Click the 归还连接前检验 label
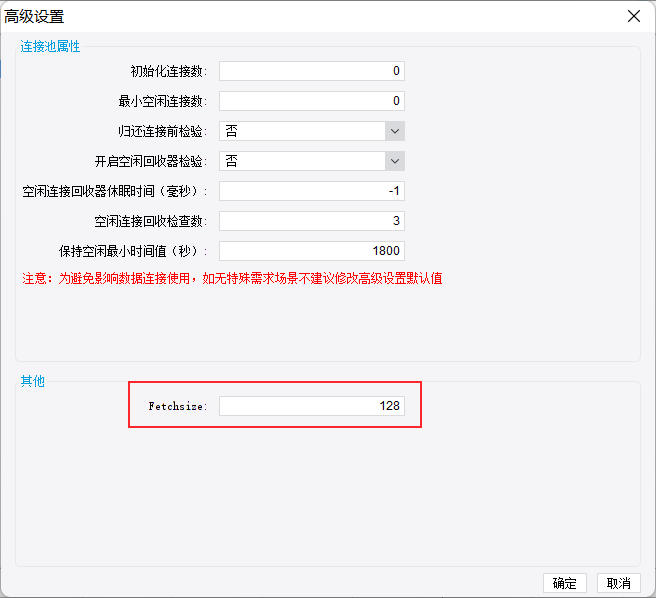656x598 pixels. pyautogui.click(x=163, y=131)
